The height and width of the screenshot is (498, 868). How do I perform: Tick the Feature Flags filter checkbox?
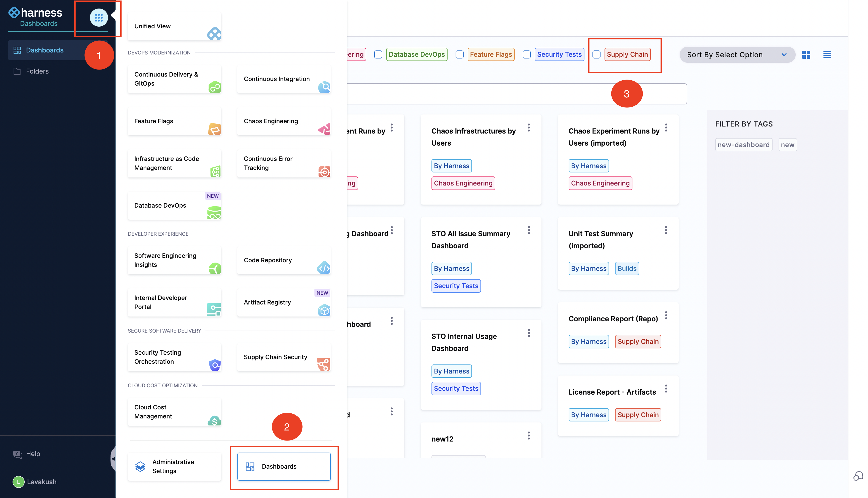tap(459, 54)
